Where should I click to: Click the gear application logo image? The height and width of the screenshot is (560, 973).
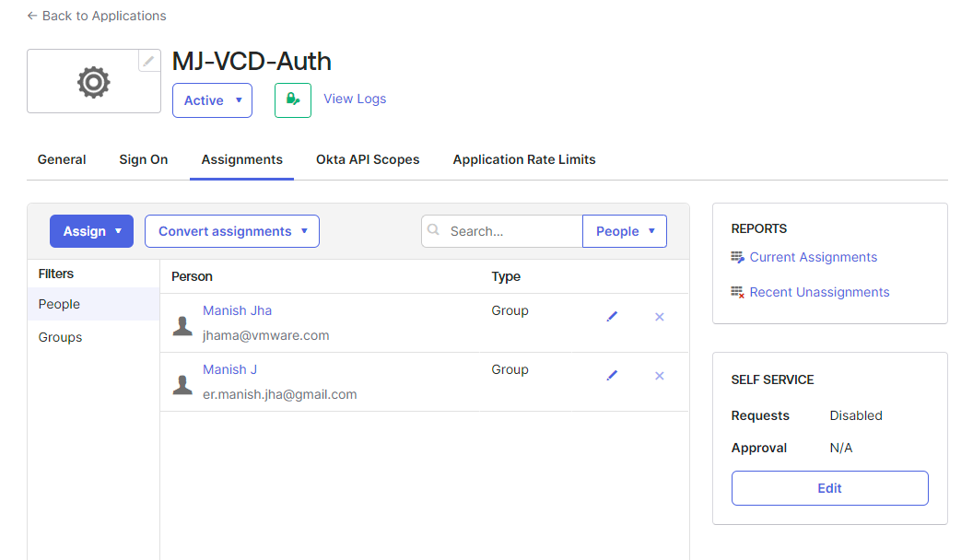[93, 82]
